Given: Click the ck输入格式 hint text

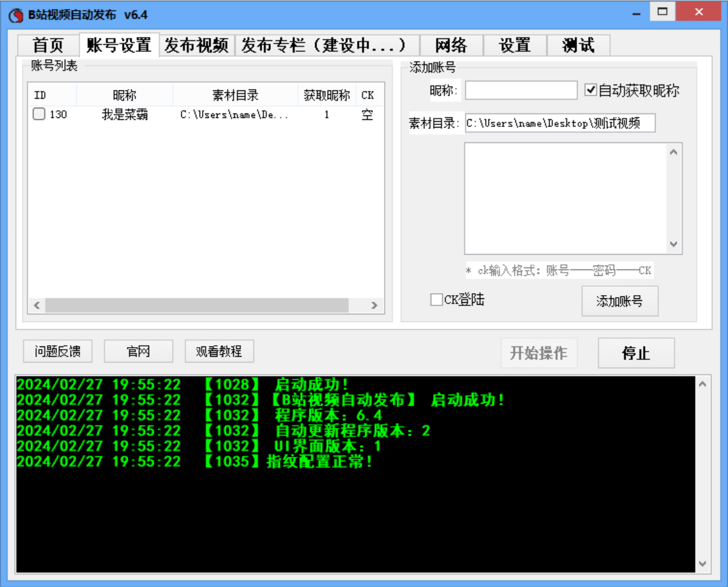Looking at the screenshot, I should point(560,271).
